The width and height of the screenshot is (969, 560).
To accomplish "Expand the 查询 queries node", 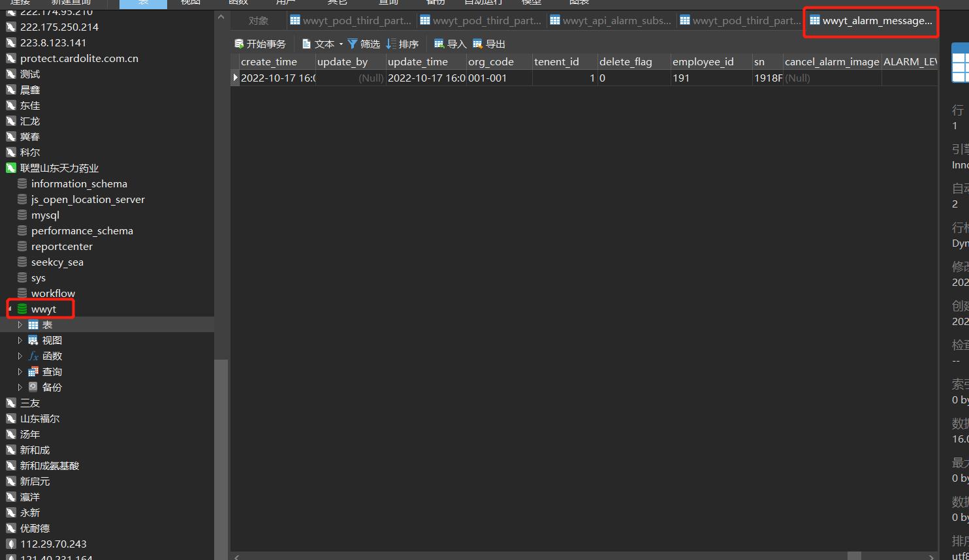I will 20,371.
